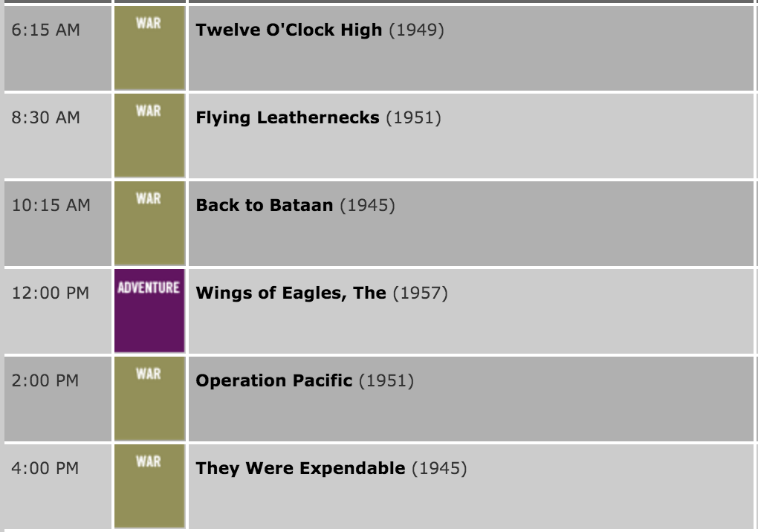The width and height of the screenshot is (758, 532).
Task: Select the WAR icon beside Operation Pacific
Action: point(149,398)
